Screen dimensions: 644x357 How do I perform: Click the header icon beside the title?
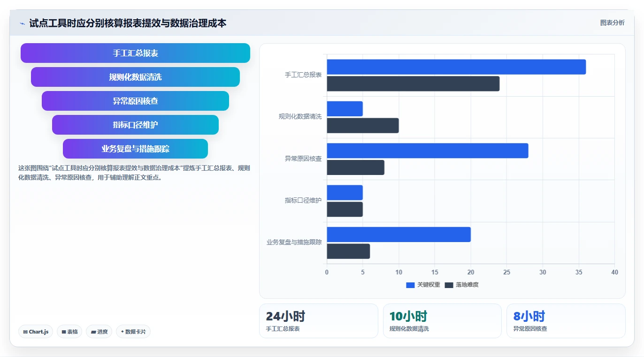22,23
